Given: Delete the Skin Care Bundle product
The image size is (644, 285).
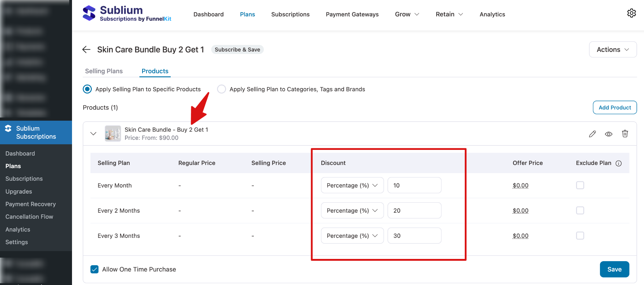Looking at the screenshot, I should [625, 134].
